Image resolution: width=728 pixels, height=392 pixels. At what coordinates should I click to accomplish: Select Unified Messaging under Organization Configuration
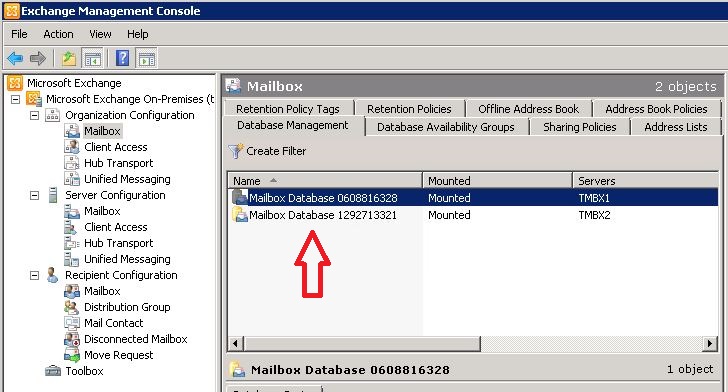(x=127, y=179)
